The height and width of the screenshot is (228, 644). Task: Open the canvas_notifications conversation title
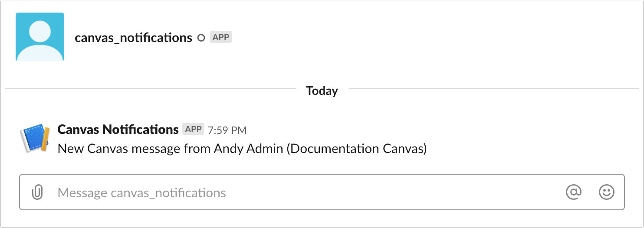click(x=133, y=38)
